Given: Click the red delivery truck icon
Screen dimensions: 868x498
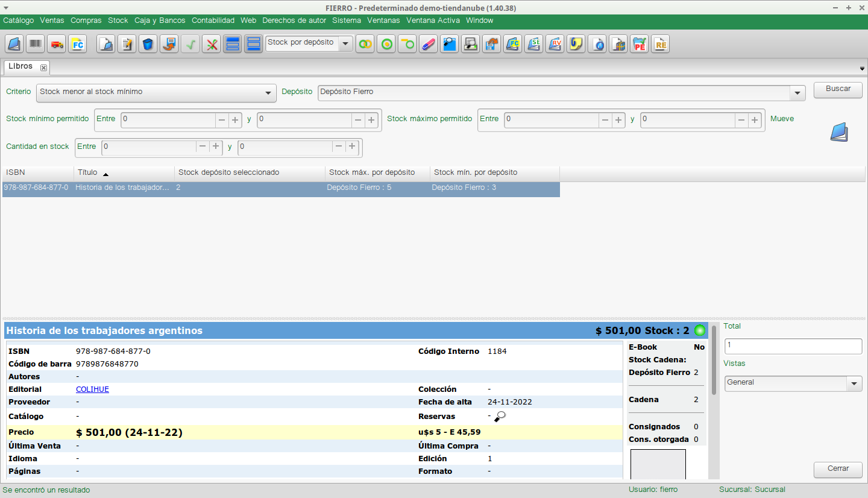Looking at the screenshot, I should tap(57, 44).
